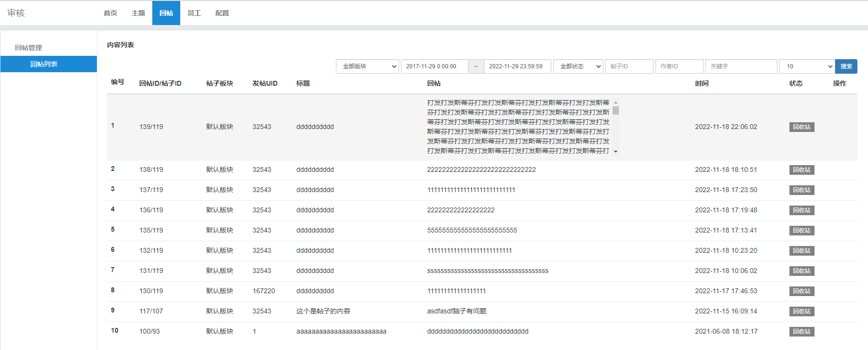Click 回收站 for reply 100/93

point(801,332)
